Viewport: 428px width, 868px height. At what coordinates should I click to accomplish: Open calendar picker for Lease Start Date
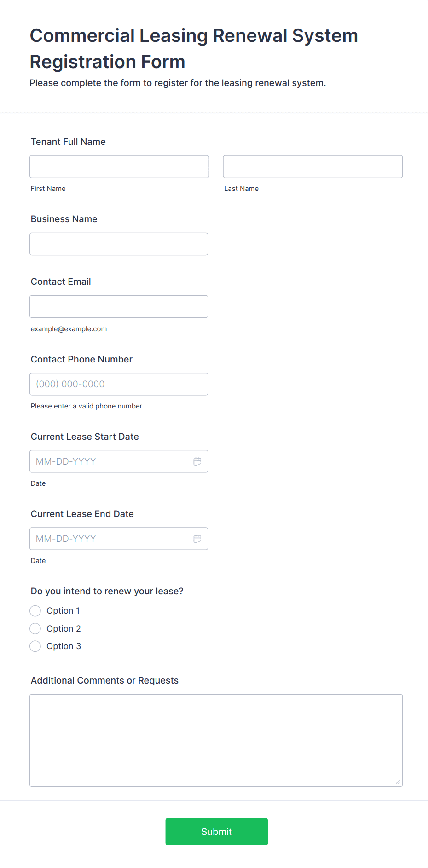197,461
